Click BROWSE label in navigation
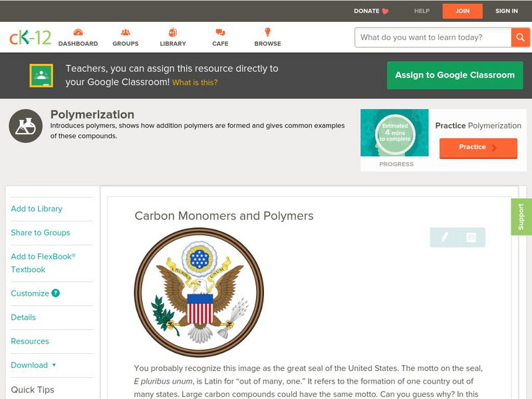This screenshot has width=532, height=399. pyautogui.click(x=268, y=44)
